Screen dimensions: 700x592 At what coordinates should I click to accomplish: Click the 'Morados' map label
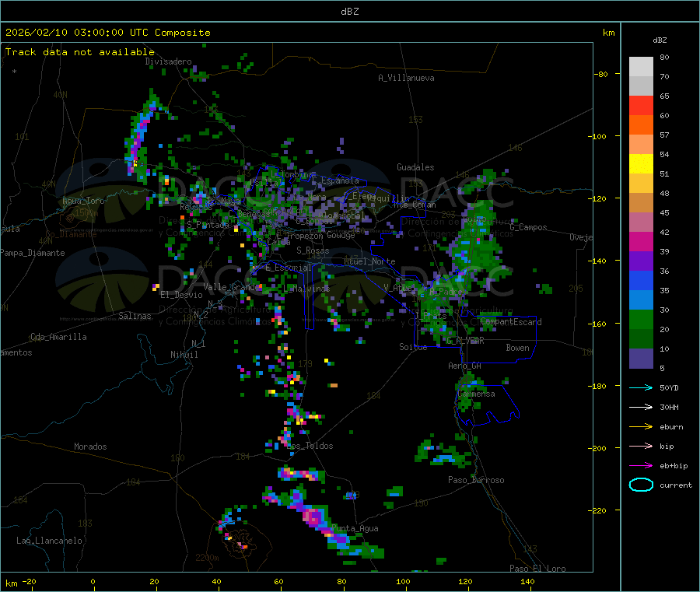pos(90,447)
